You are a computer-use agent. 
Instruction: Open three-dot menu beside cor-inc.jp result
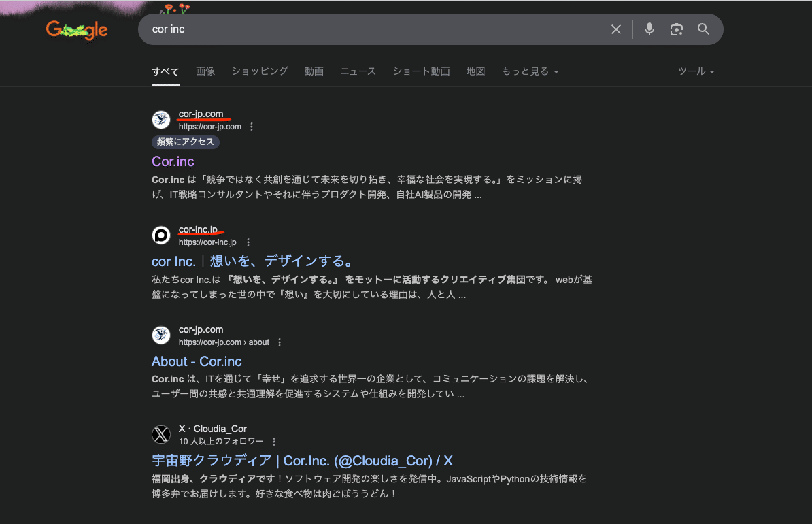(248, 242)
